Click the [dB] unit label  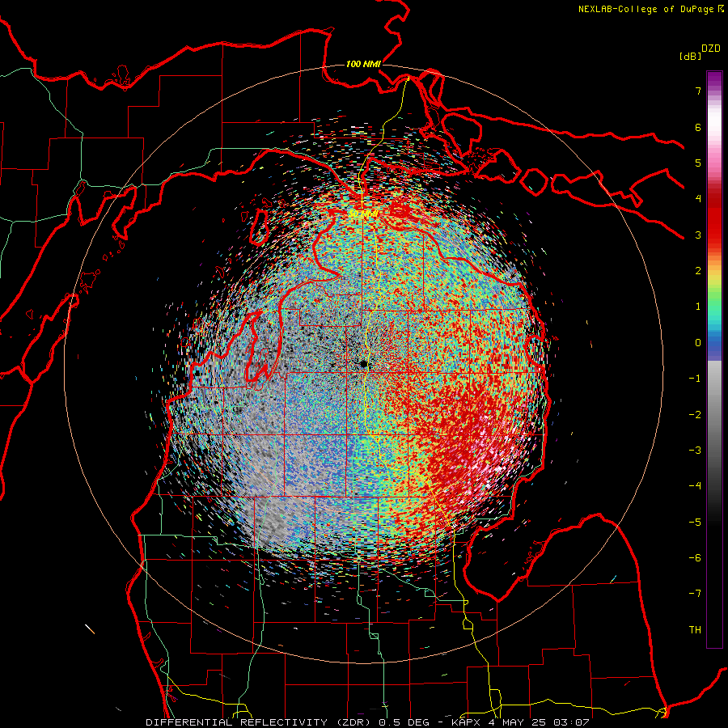[x=690, y=57]
